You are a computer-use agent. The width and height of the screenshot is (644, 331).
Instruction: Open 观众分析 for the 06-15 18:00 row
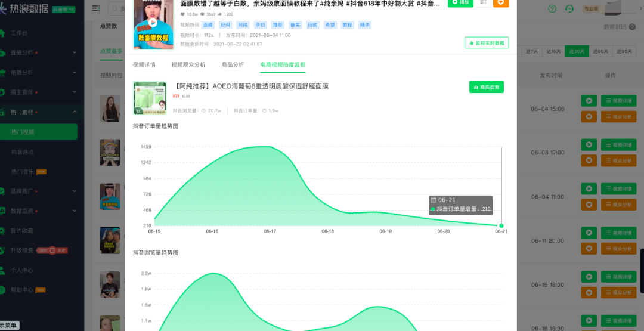[618, 292]
